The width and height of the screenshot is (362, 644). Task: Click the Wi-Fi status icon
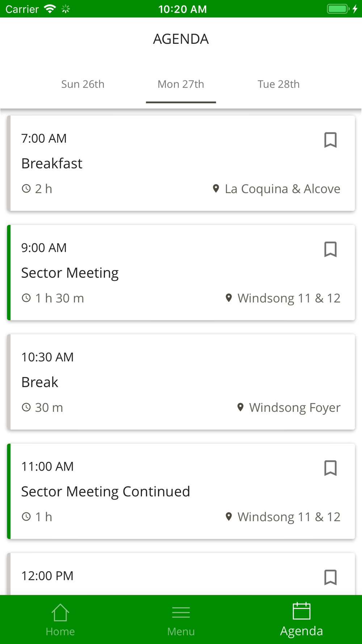click(50, 9)
